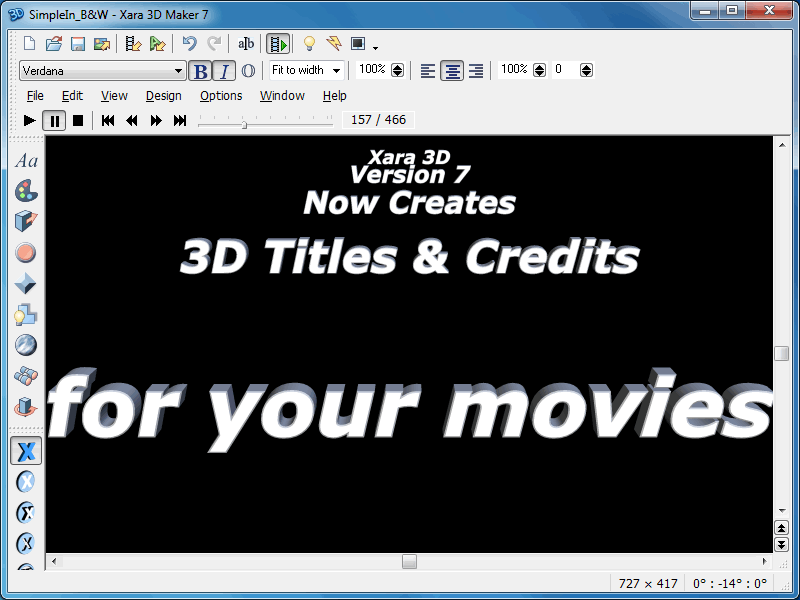Viewport: 800px width, 600px height.
Task: Toggle the animation filmstrip button
Action: (x=278, y=44)
